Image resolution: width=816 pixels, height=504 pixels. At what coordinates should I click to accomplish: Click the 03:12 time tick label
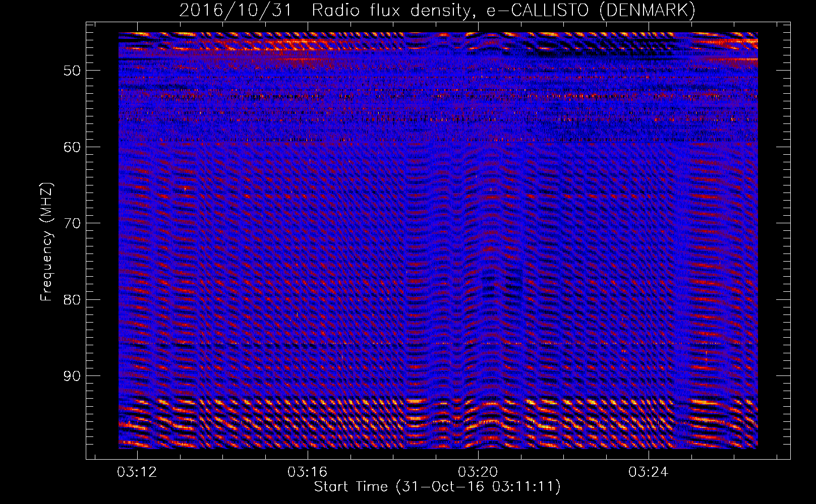pyautogui.click(x=137, y=472)
